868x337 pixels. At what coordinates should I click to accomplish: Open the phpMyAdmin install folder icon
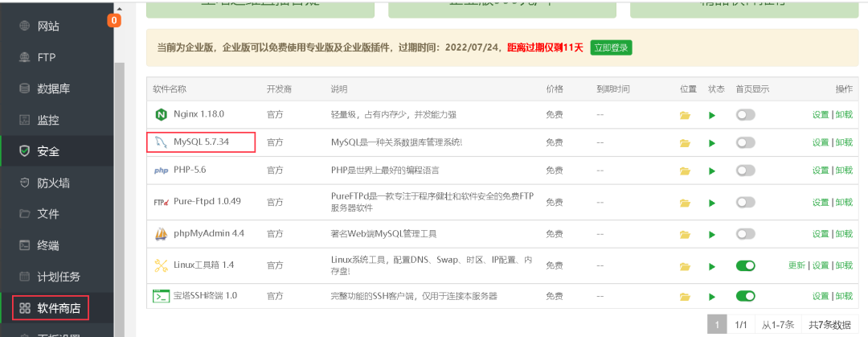[x=686, y=234]
